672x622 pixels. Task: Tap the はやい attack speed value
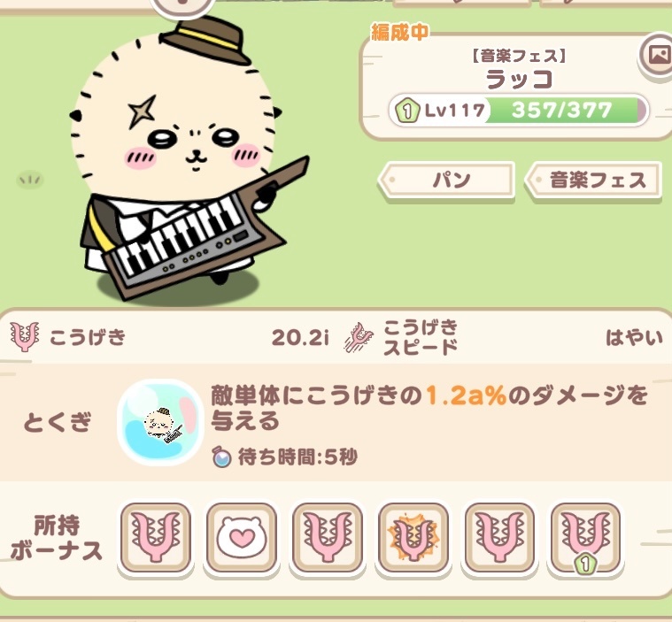tap(634, 338)
